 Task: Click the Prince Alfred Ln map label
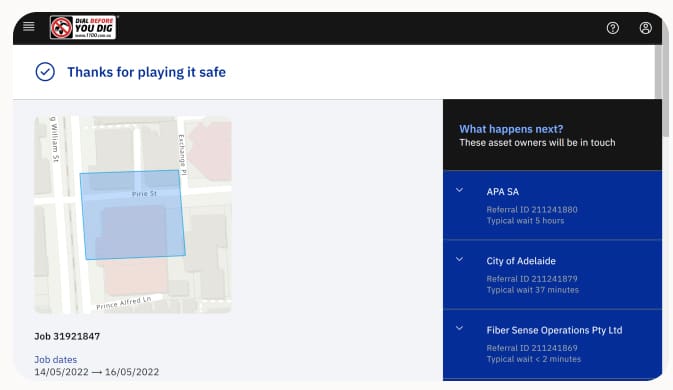(x=124, y=302)
